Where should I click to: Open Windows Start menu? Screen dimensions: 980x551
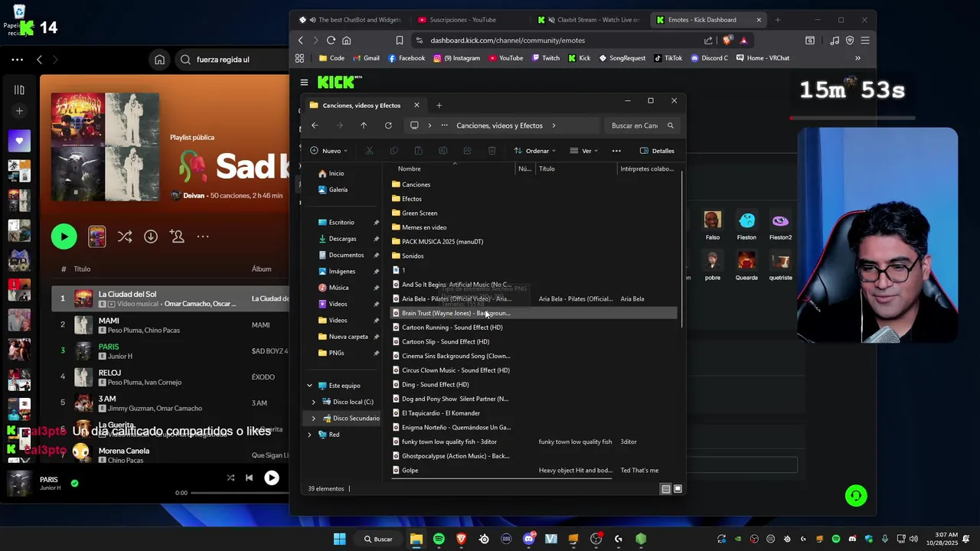pos(339,539)
